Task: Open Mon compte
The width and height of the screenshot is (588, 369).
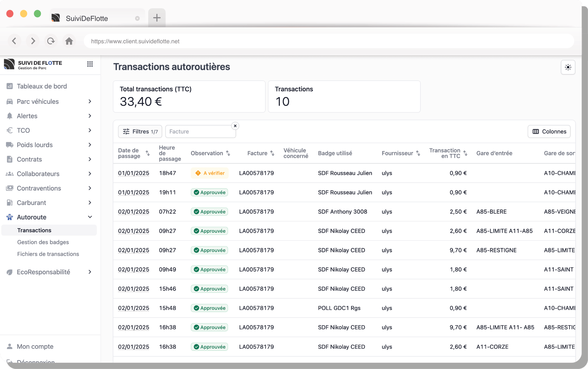Action: [x=35, y=346]
